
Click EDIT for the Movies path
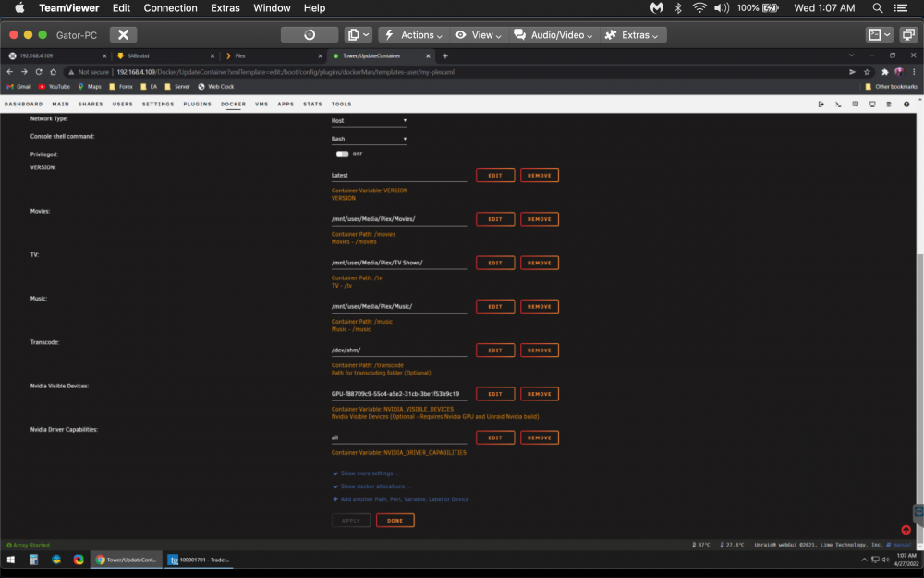click(495, 219)
